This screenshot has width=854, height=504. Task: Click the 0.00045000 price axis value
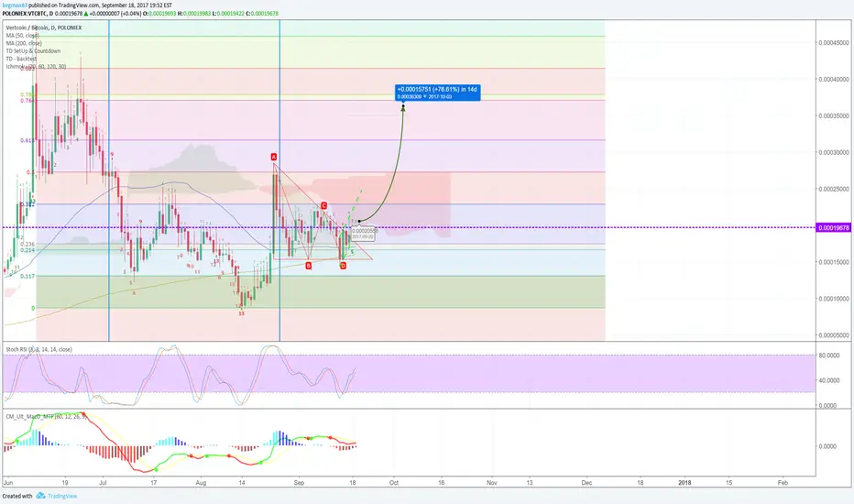click(834, 42)
